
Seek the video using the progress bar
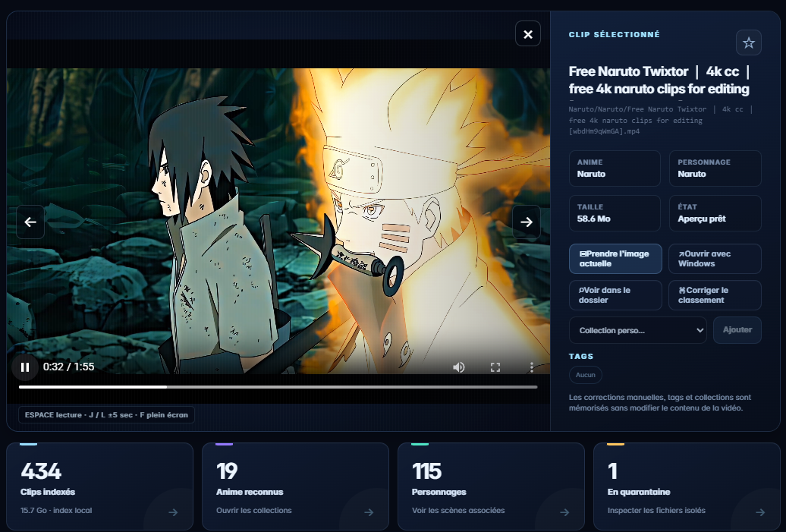(x=278, y=387)
